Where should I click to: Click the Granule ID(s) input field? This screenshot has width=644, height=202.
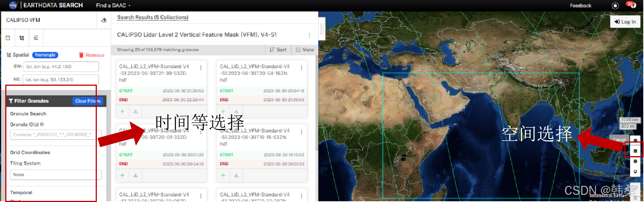[56, 134]
